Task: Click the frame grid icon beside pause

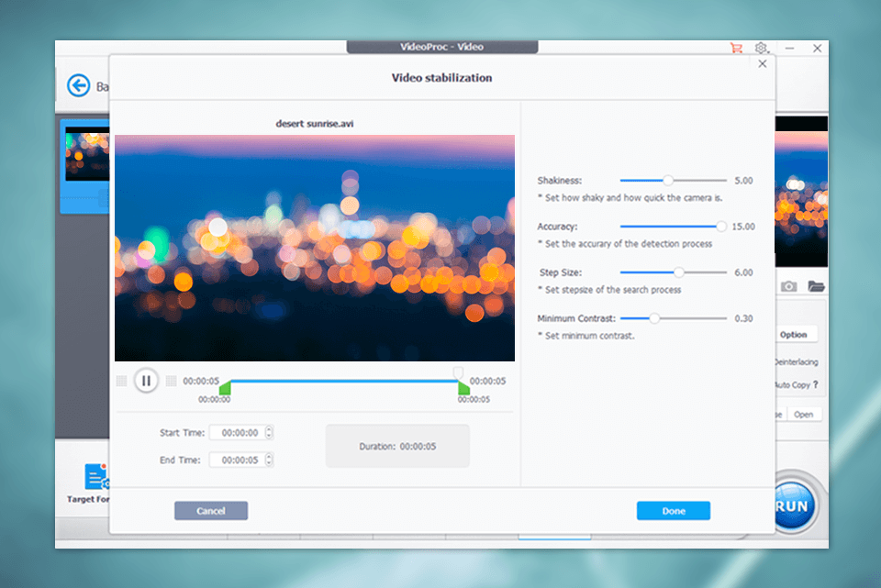Action: click(171, 380)
